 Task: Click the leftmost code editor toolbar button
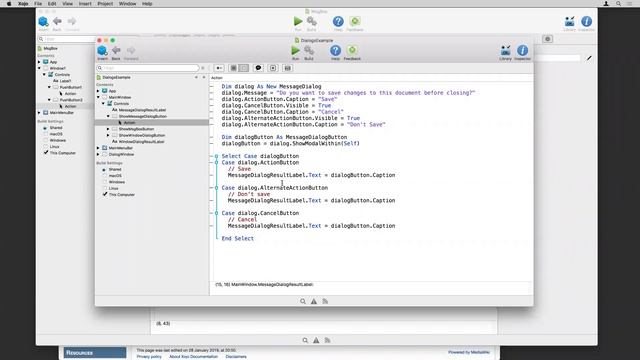pyautogui.click(x=219, y=68)
